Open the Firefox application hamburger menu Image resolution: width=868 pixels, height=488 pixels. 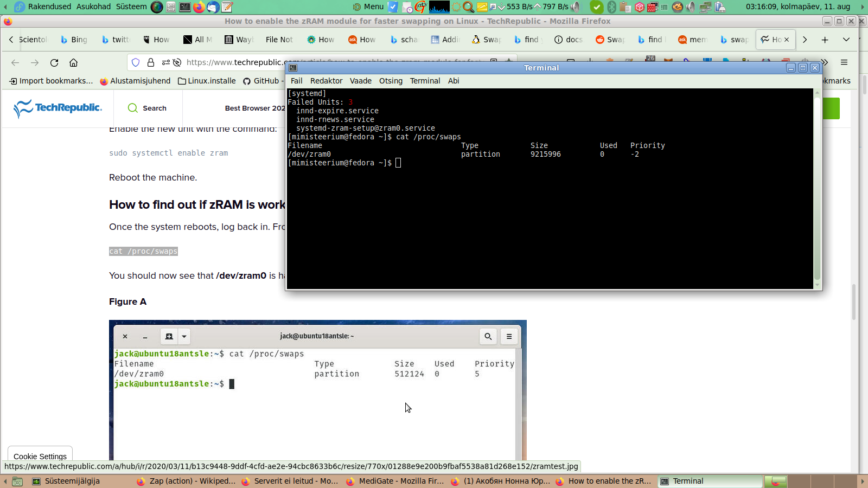[844, 62]
